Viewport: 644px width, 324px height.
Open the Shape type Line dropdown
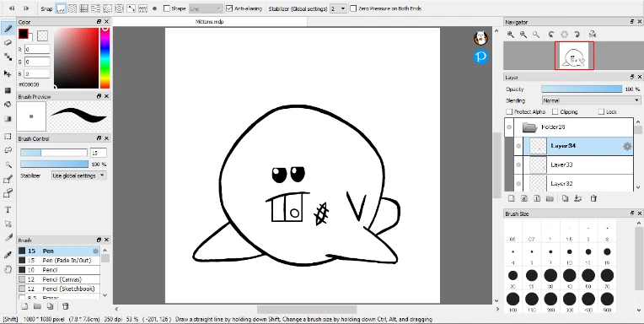(x=206, y=8)
